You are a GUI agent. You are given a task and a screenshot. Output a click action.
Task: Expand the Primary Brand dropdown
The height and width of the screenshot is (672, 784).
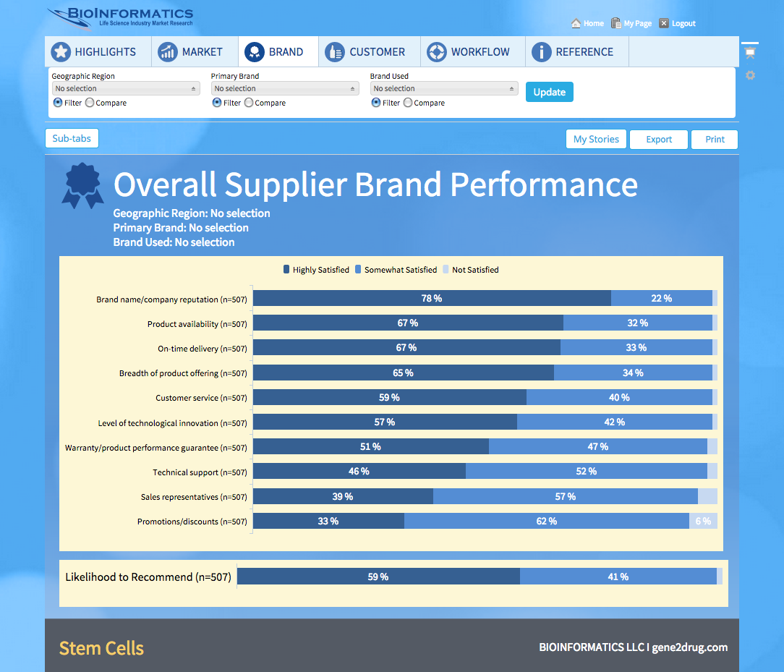tap(285, 88)
